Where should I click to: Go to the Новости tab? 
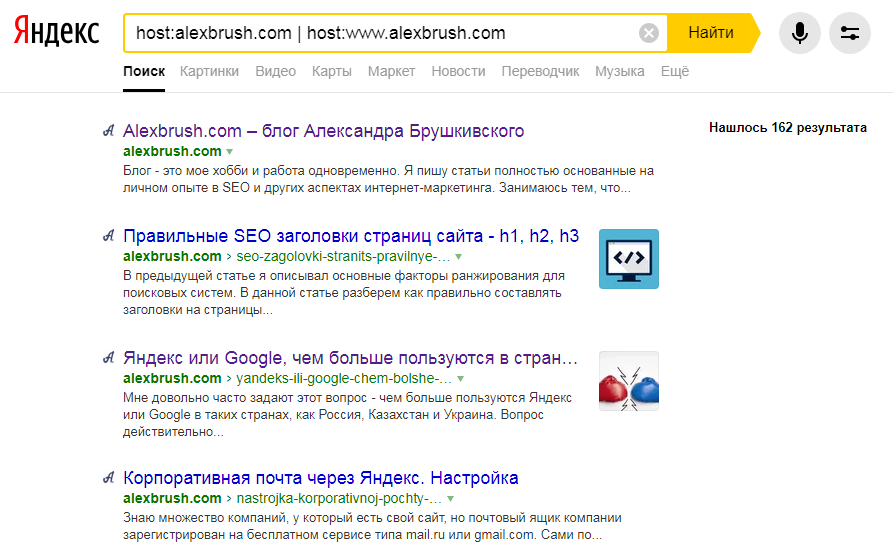click(458, 71)
